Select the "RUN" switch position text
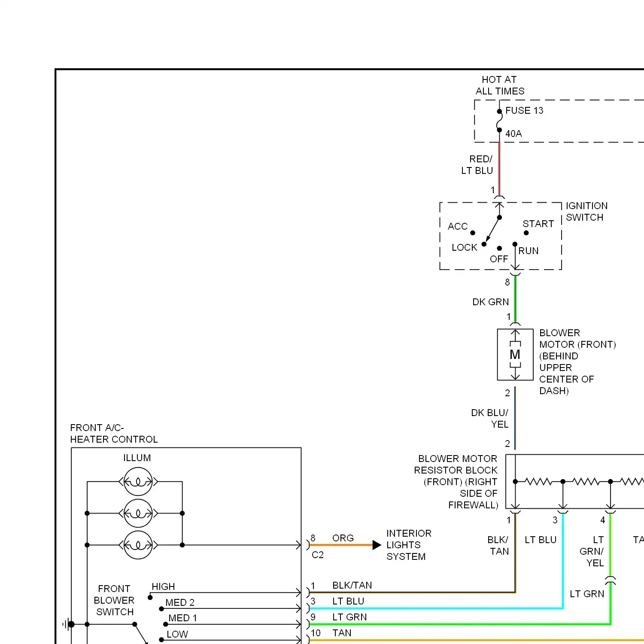644x644 pixels. pos(528,251)
